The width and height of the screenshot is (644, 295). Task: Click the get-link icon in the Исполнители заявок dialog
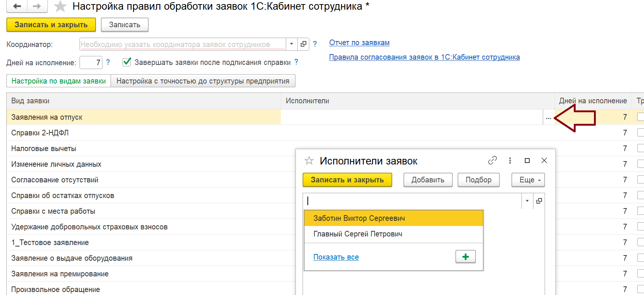click(492, 160)
